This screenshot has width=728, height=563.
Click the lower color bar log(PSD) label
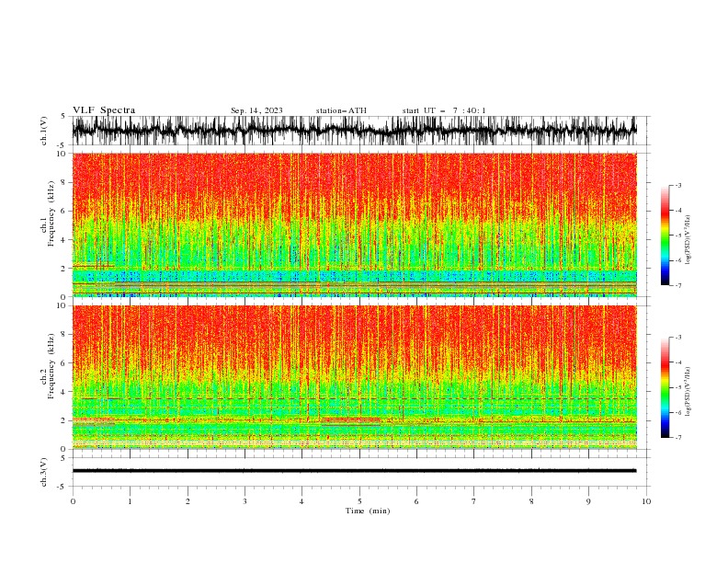click(x=688, y=392)
